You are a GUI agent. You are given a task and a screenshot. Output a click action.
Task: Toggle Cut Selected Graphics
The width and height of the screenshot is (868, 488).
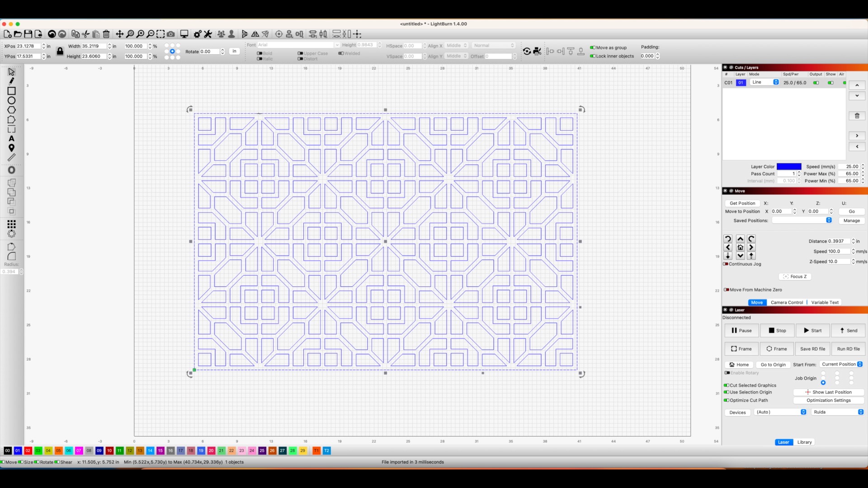(x=726, y=385)
